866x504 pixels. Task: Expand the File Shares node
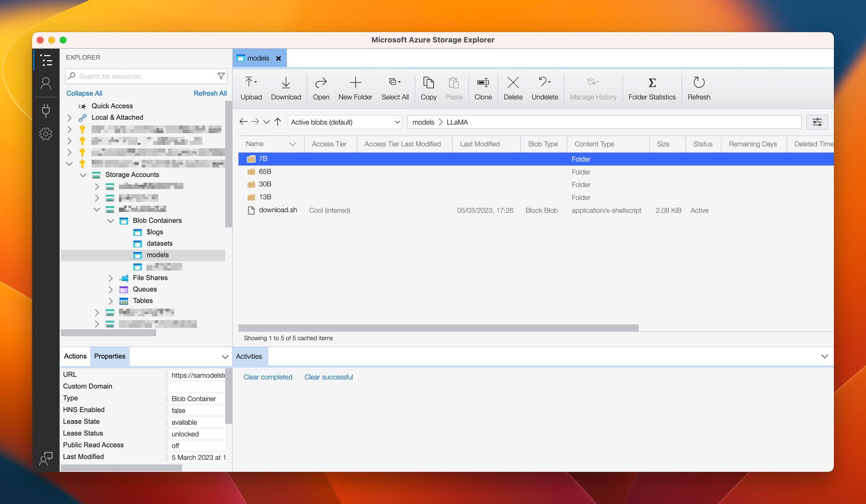110,278
